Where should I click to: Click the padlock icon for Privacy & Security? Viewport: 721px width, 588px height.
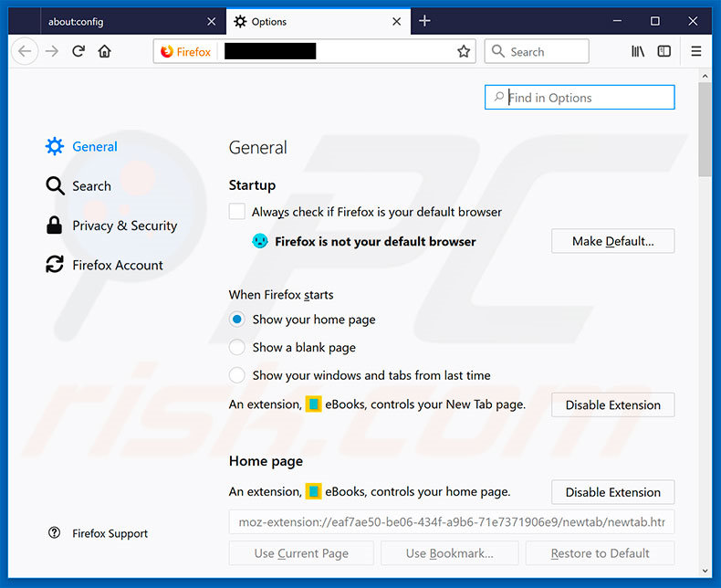(x=54, y=226)
